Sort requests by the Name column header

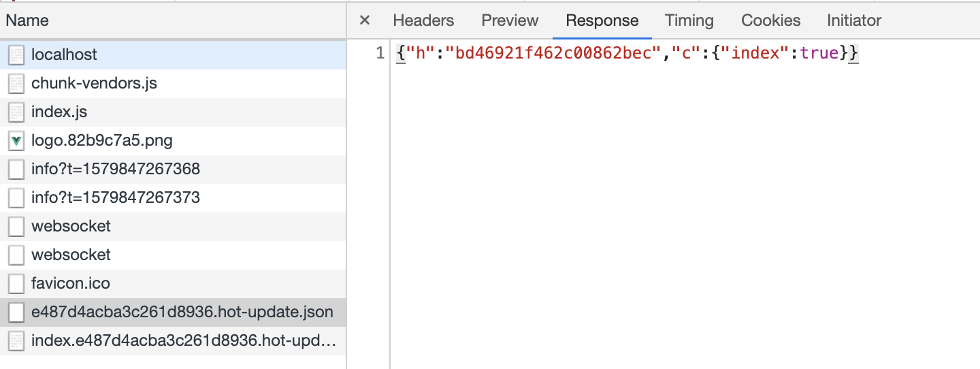coord(173,20)
